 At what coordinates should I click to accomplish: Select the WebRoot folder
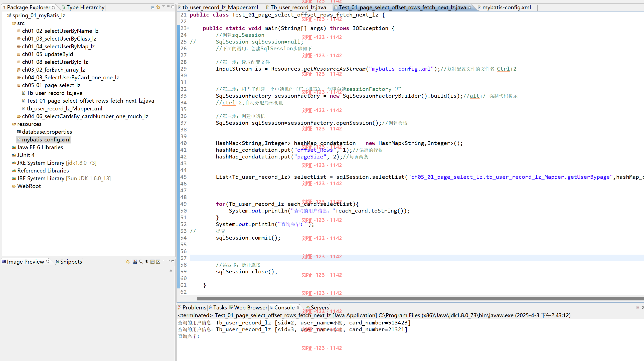27,186
